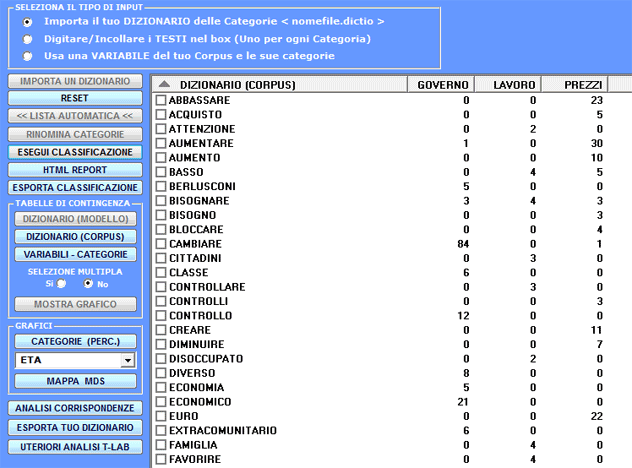Tick the CITTADINI checkbox

pyautogui.click(x=161, y=258)
